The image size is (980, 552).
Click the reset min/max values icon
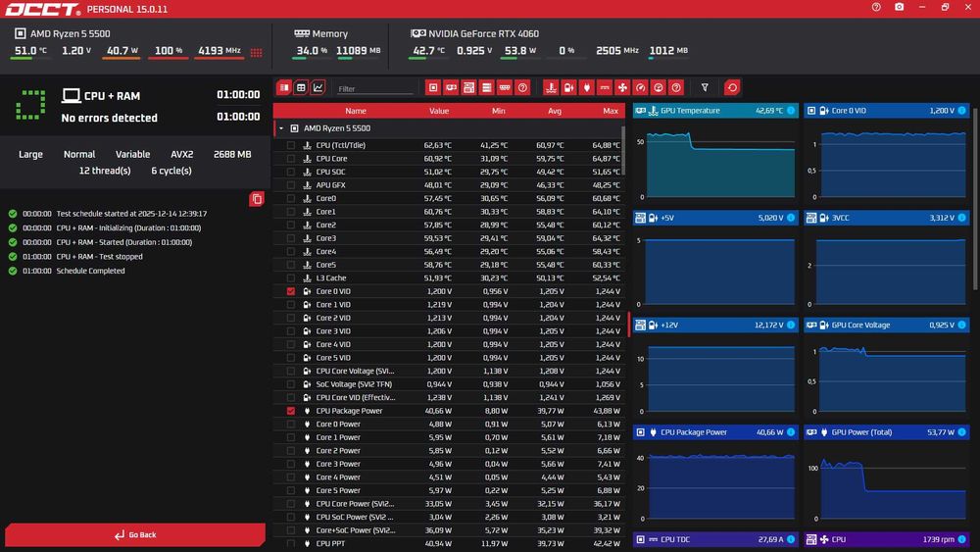(x=732, y=87)
